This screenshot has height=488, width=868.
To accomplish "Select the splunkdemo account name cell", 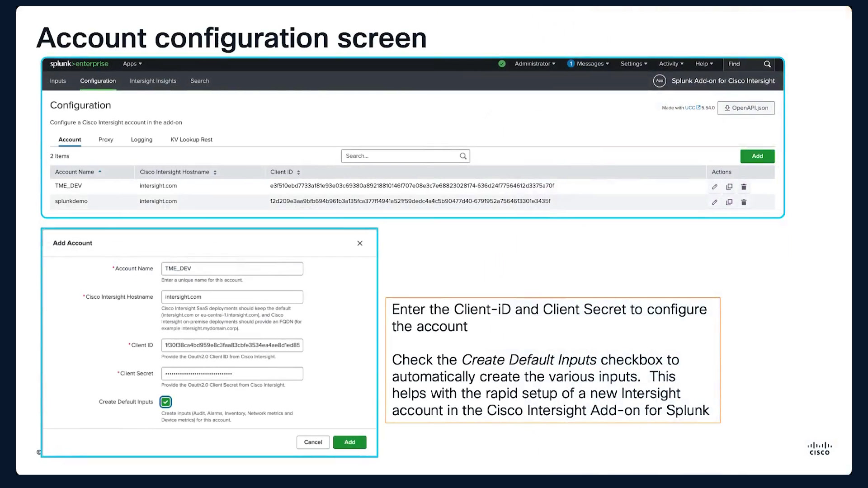I will click(x=71, y=202).
